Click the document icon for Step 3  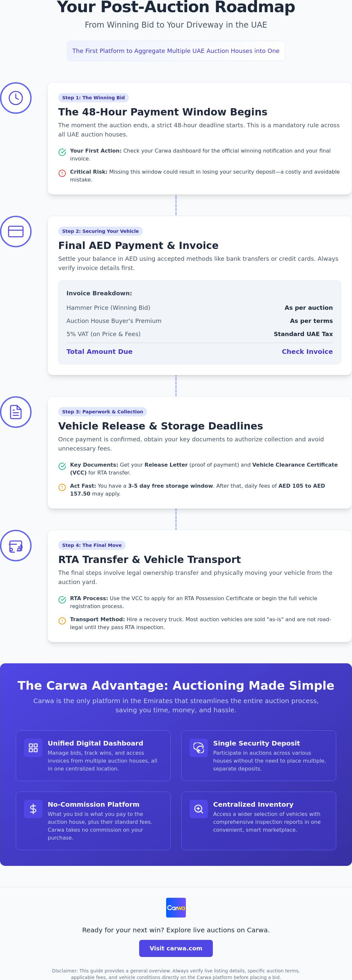tap(15, 412)
